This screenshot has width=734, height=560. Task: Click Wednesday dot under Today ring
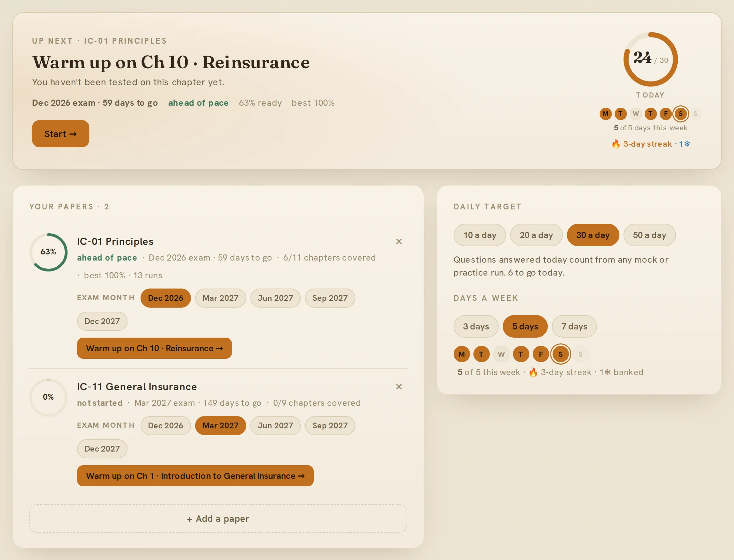[636, 114]
